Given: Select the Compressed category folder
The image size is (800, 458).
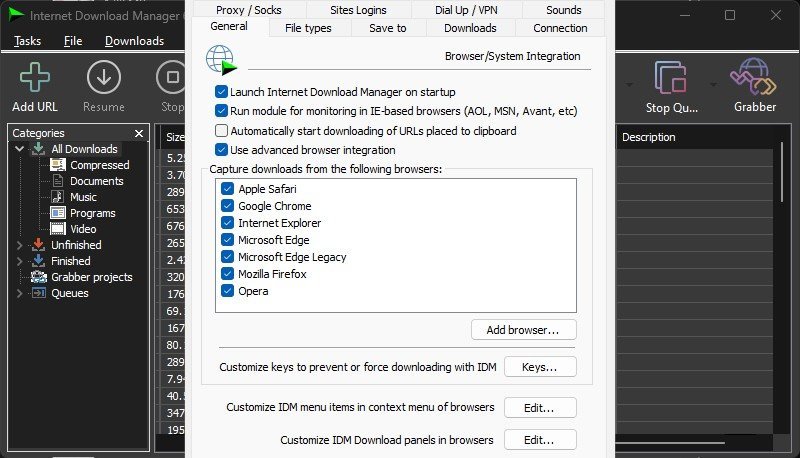Looking at the screenshot, I should point(99,165).
